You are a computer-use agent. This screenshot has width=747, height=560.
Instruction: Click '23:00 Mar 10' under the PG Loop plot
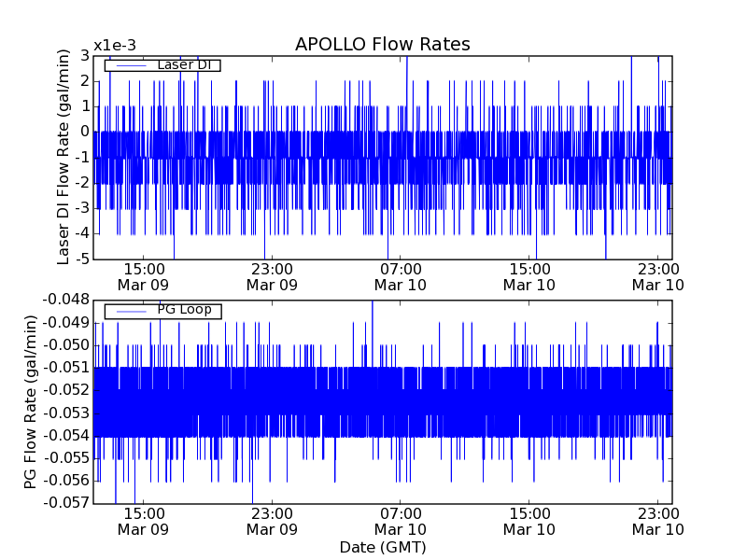pos(658,522)
